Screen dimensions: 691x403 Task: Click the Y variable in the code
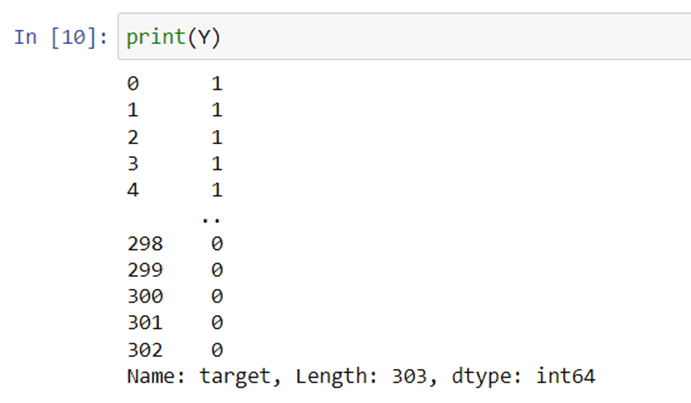click(x=204, y=37)
